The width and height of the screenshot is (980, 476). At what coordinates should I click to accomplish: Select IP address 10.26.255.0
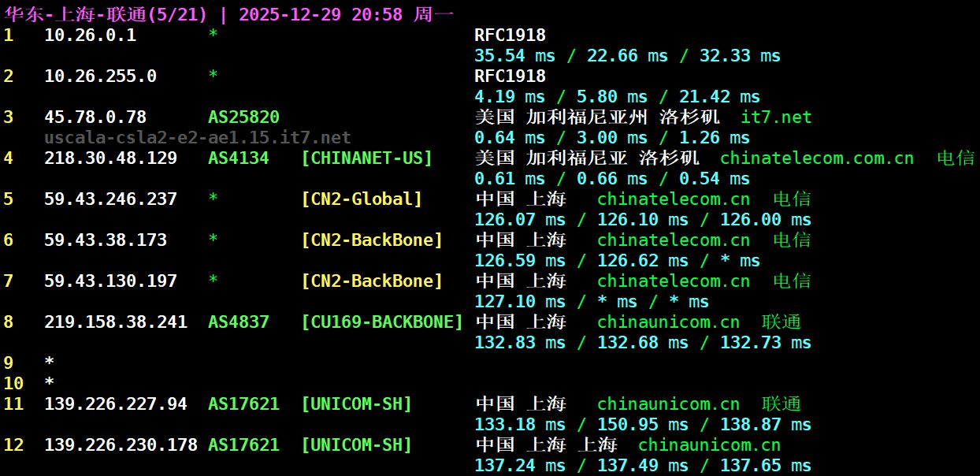pyautogui.click(x=100, y=76)
